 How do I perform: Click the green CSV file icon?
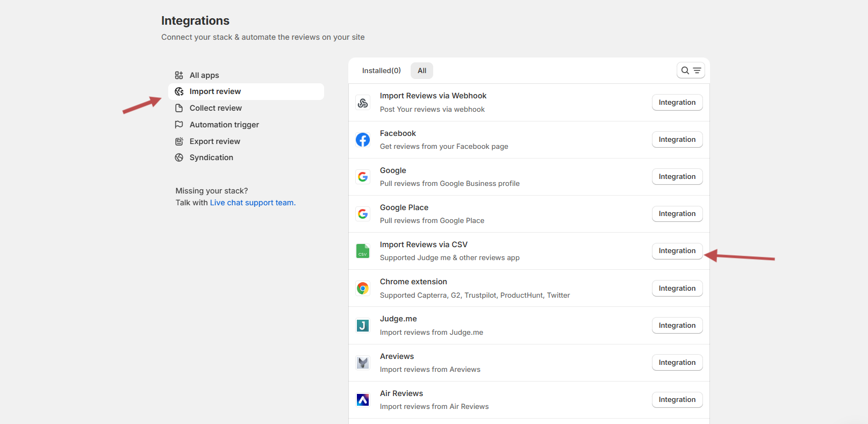click(363, 251)
